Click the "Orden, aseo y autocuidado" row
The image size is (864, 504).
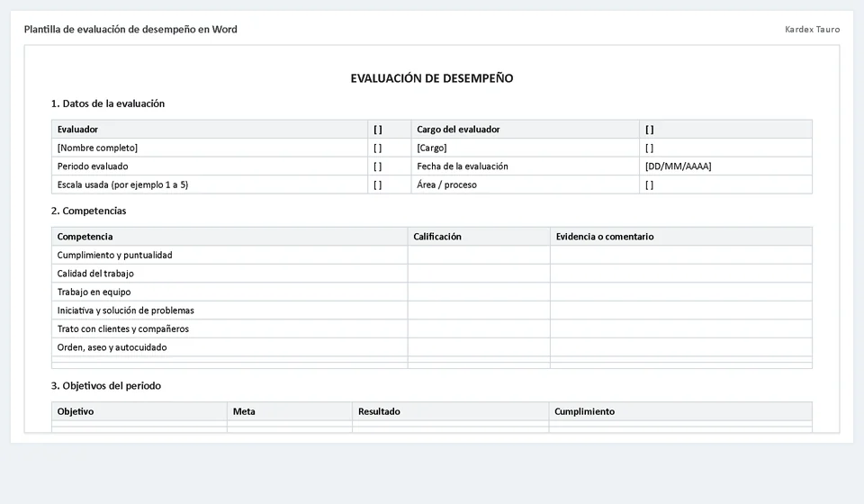click(x=432, y=347)
